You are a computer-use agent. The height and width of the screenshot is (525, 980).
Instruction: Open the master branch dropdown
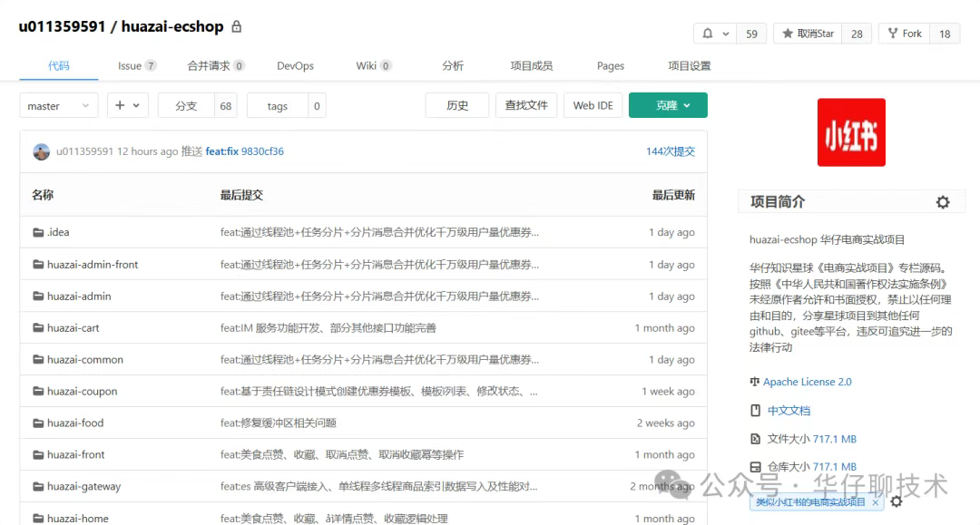point(59,105)
